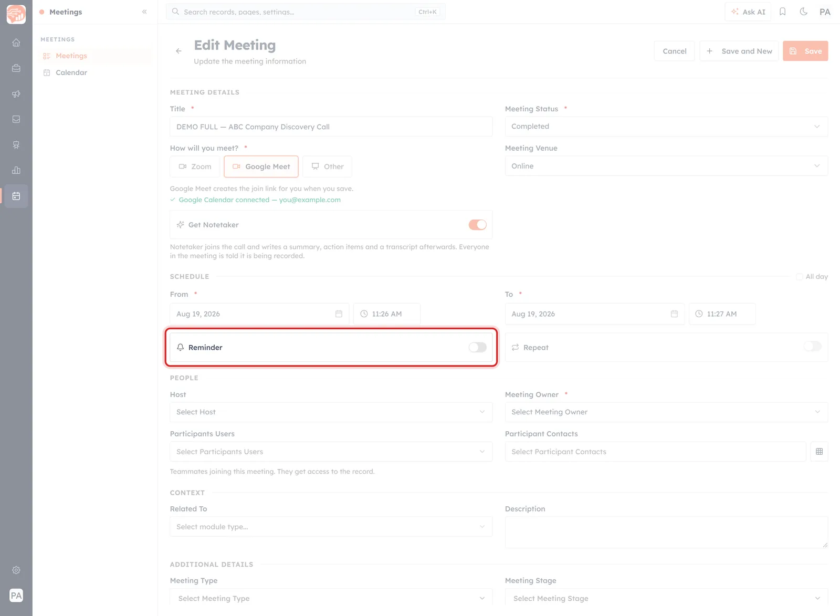Click the Cancel button
This screenshot has width=840, height=616.
point(674,51)
